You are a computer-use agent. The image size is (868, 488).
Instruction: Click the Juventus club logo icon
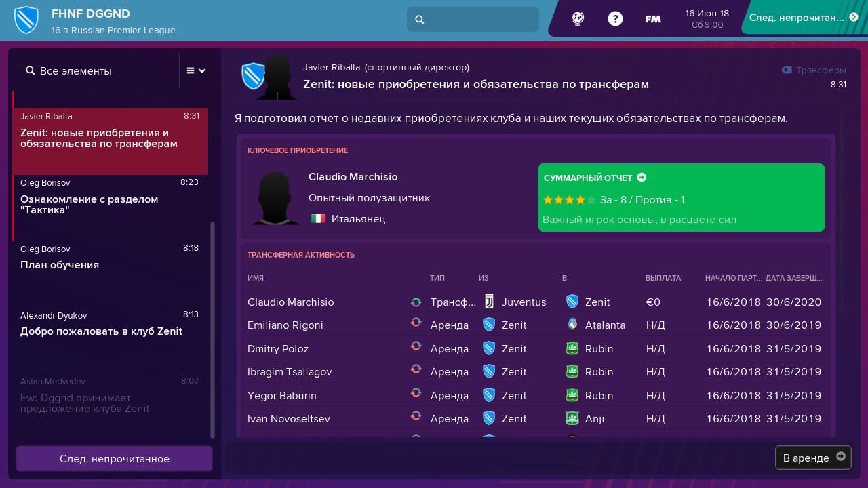click(489, 302)
